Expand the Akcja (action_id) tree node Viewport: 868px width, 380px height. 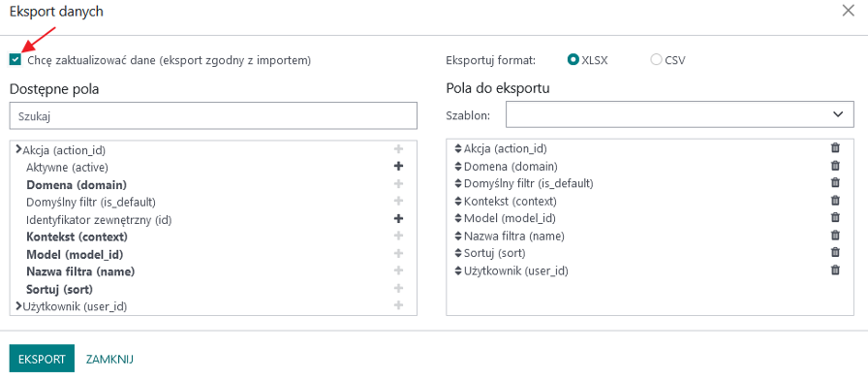[x=18, y=149]
